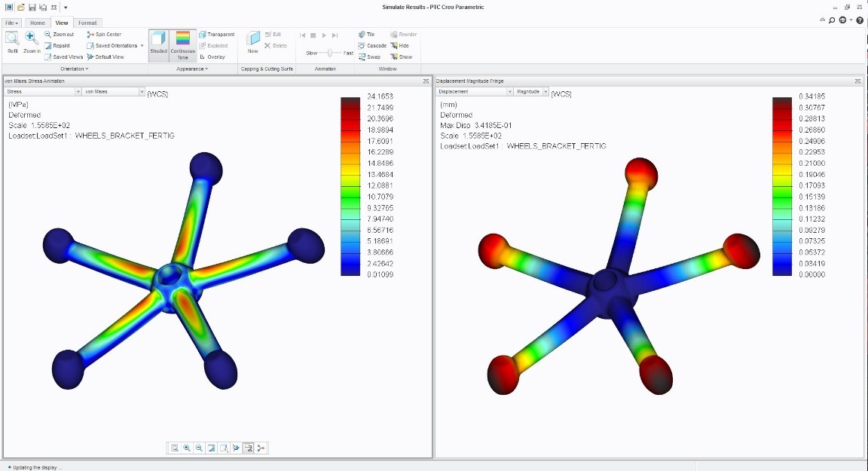Switch to the Format ribbon tab

click(87, 23)
